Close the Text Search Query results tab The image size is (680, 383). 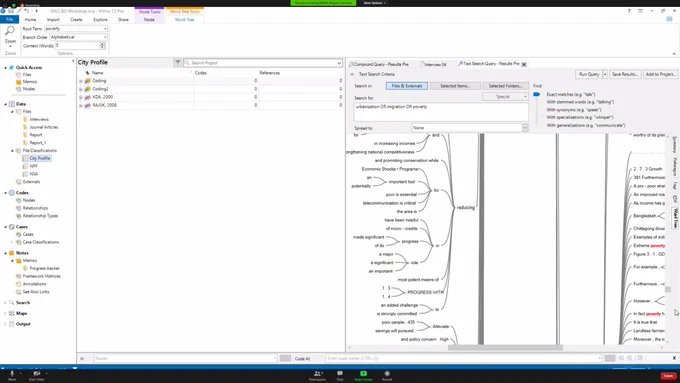pyautogui.click(x=524, y=64)
